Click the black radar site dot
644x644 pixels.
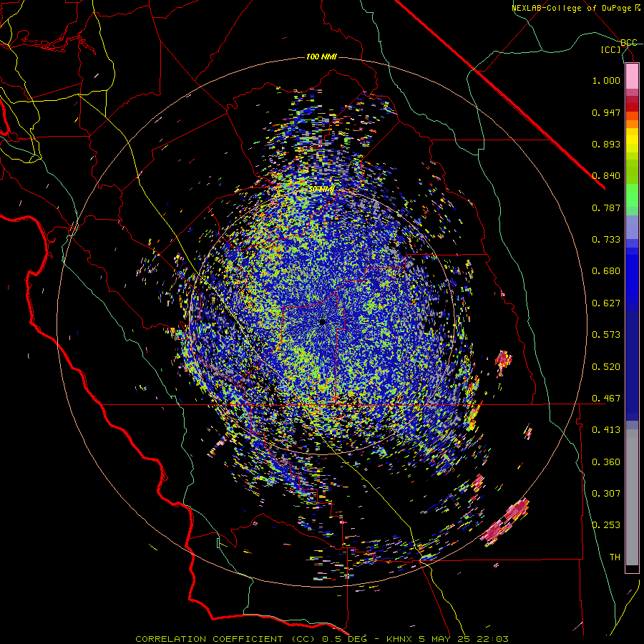point(323,321)
